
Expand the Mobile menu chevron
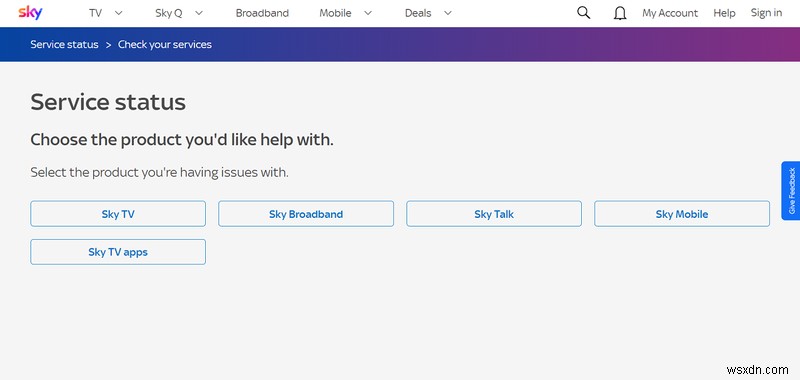367,13
